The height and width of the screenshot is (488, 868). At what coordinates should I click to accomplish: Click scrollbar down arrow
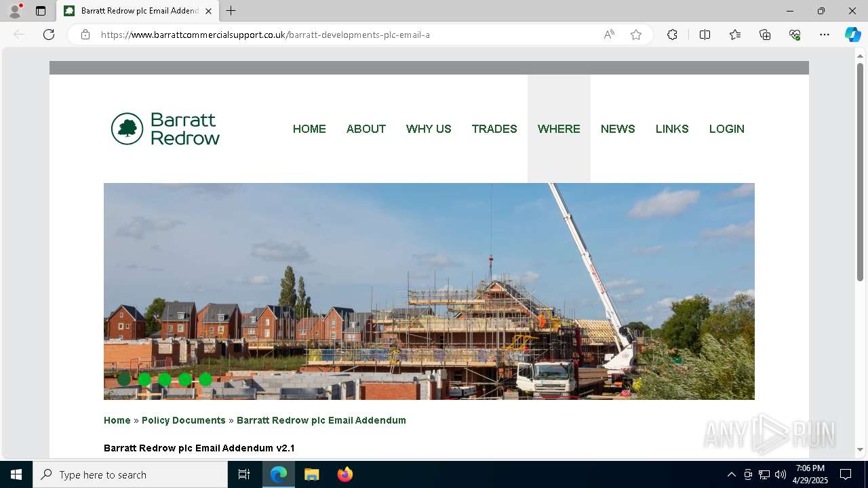click(860, 449)
